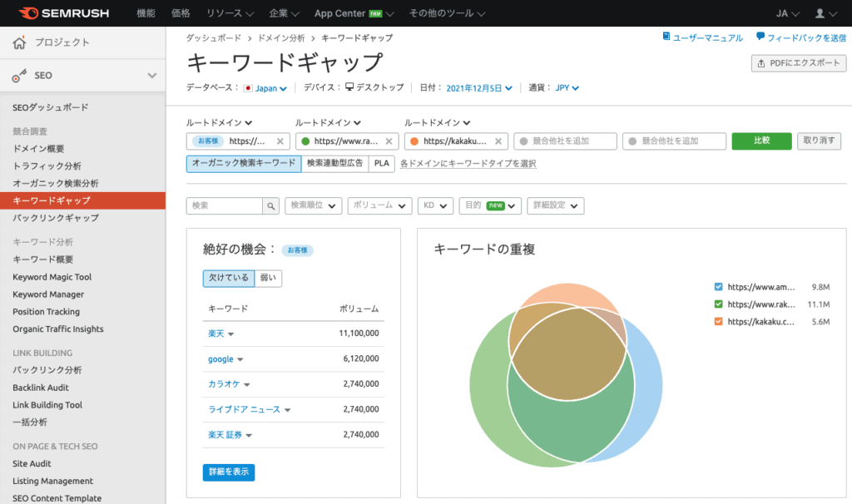
Task: Select the 弱い toggle
Action: click(268, 278)
